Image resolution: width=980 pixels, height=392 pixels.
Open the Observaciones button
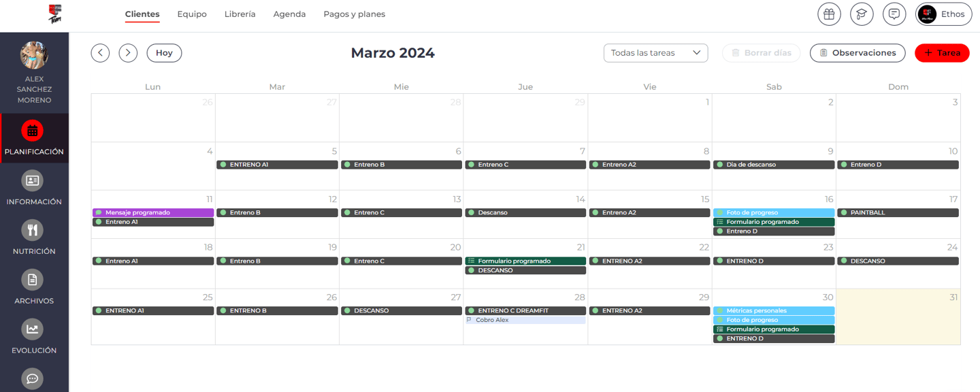[x=857, y=52]
